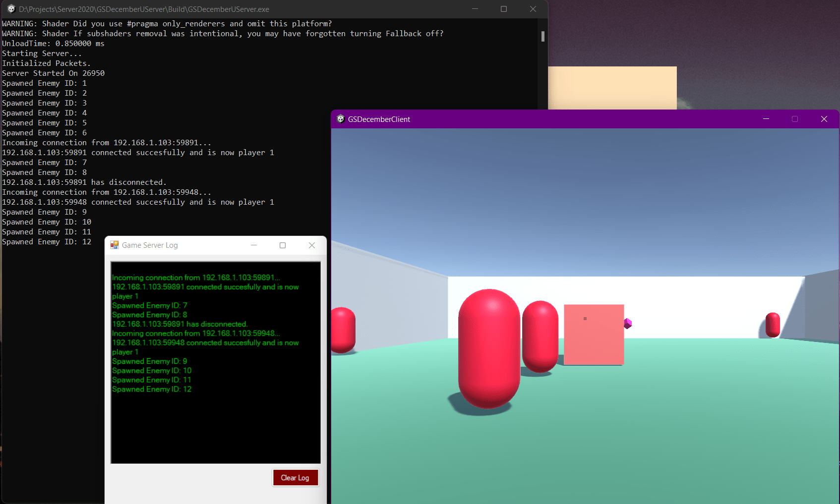
Task: Select the medium red capsule beside the pink square
Action: point(540,335)
